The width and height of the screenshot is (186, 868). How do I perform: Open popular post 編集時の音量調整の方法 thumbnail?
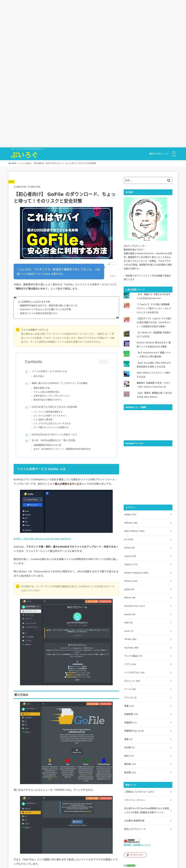point(127,384)
